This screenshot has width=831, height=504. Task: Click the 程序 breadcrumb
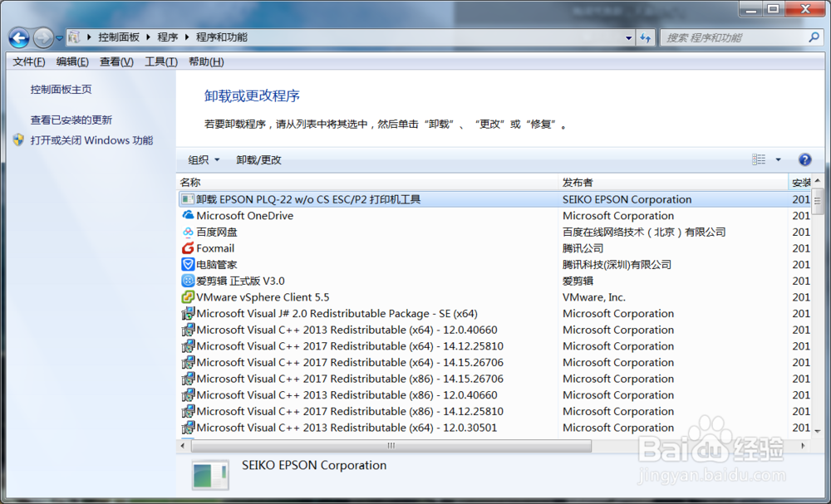pos(168,37)
